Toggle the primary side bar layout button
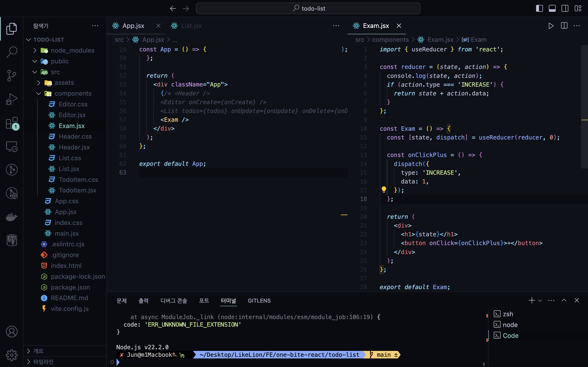The height and width of the screenshot is (367, 588). [x=539, y=9]
